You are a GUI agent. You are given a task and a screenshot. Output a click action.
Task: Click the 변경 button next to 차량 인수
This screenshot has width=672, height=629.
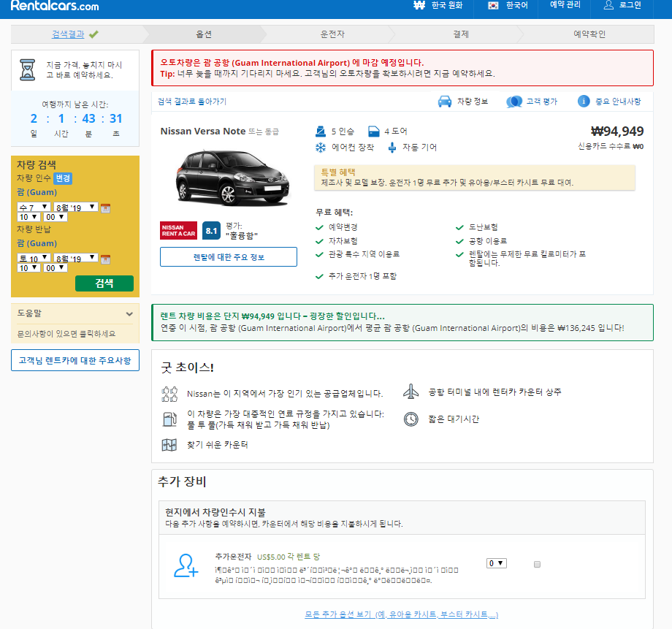click(x=63, y=178)
